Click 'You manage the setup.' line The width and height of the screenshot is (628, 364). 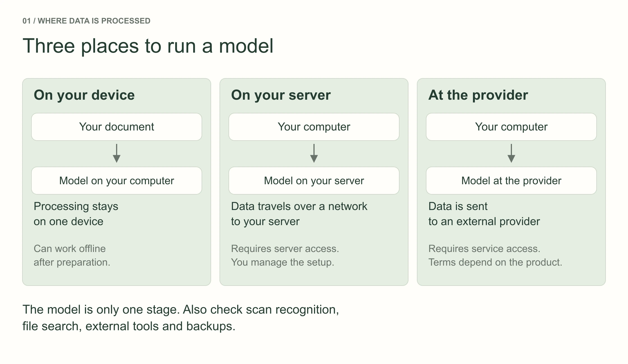(283, 262)
